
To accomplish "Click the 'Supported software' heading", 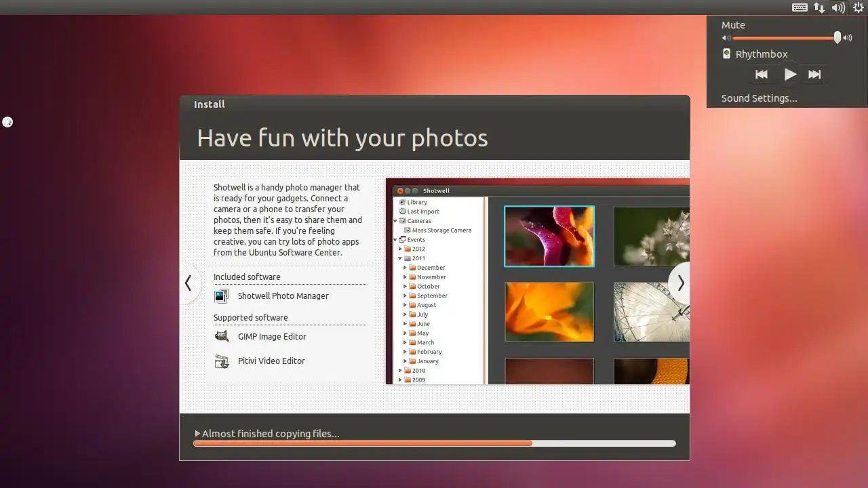I will [251, 318].
